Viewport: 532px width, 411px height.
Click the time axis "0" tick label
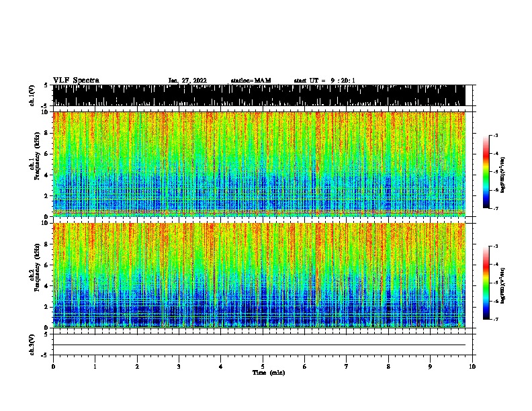(x=53, y=367)
